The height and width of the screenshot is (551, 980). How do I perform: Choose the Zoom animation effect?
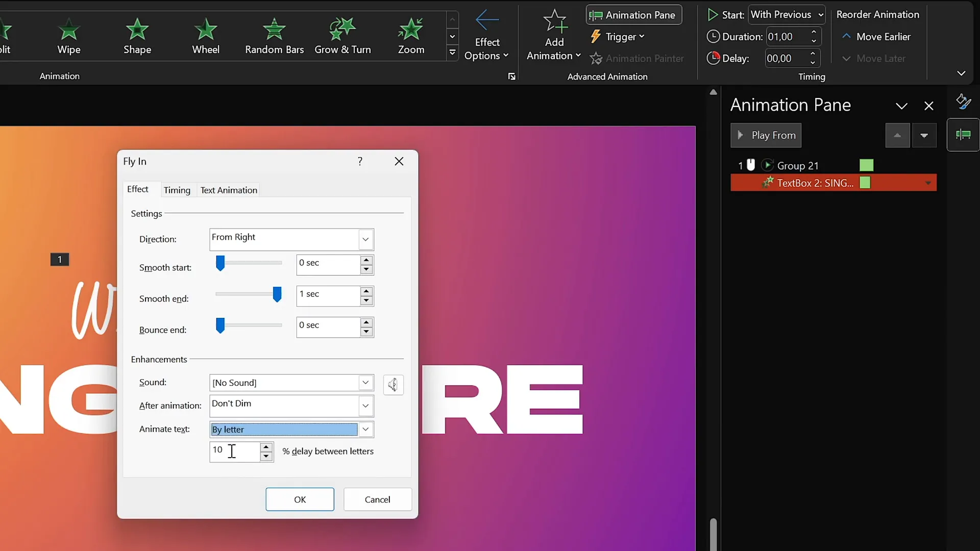(411, 36)
